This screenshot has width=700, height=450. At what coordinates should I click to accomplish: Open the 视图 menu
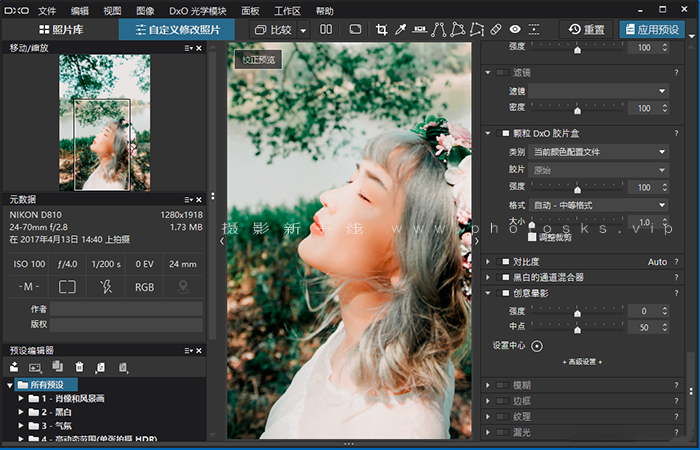tap(112, 11)
